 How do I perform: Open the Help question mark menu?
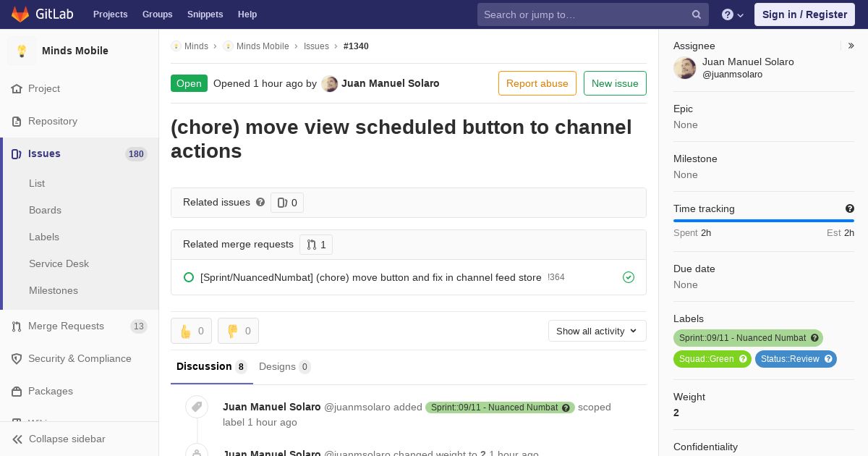[733, 14]
